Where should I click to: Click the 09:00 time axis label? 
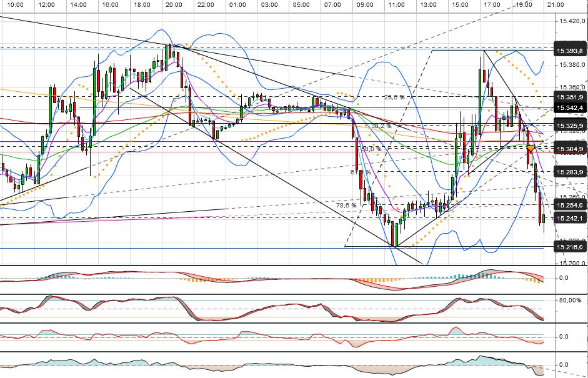365,5
